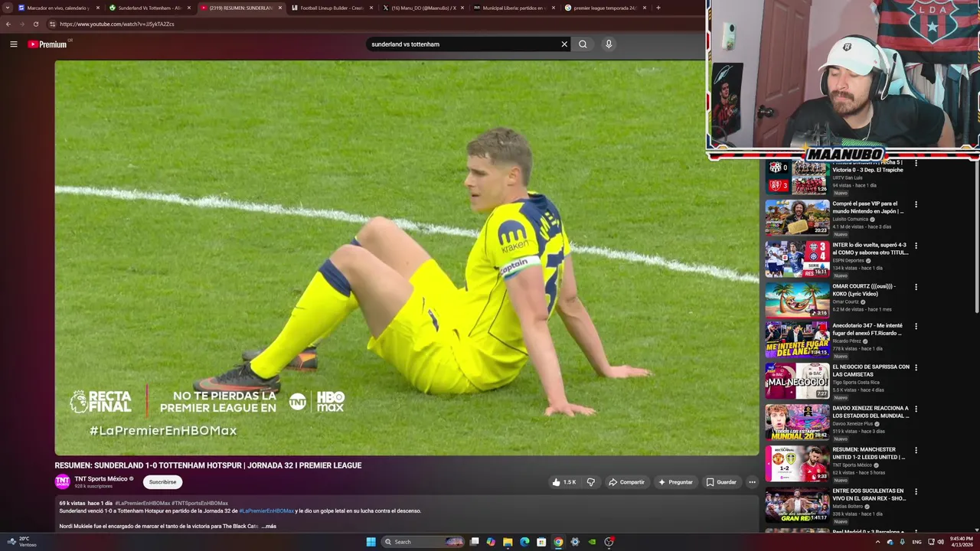This screenshot has height=551, width=980.
Task: Share the video via Compartir button
Action: click(626, 482)
